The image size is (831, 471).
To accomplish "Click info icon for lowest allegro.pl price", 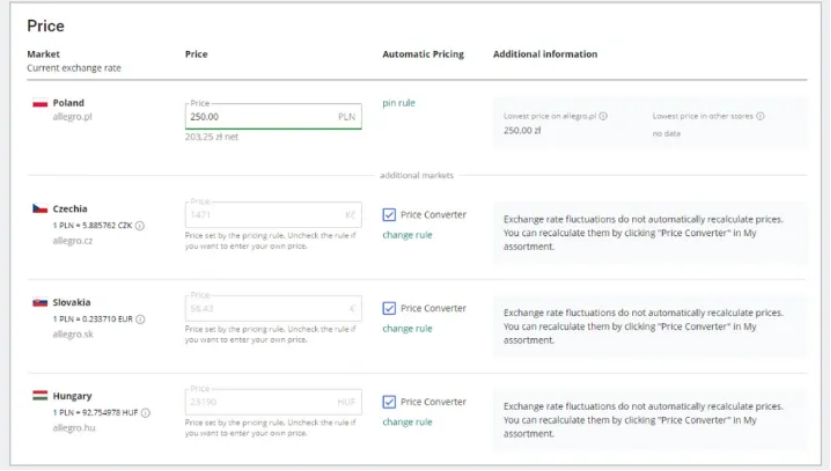I will [x=603, y=116].
